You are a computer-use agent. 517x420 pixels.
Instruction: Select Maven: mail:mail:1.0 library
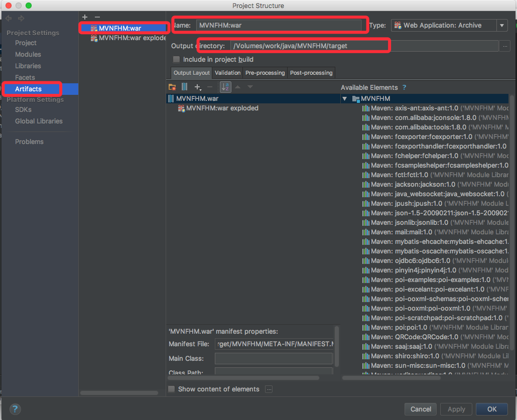pyautogui.click(x=435, y=232)
